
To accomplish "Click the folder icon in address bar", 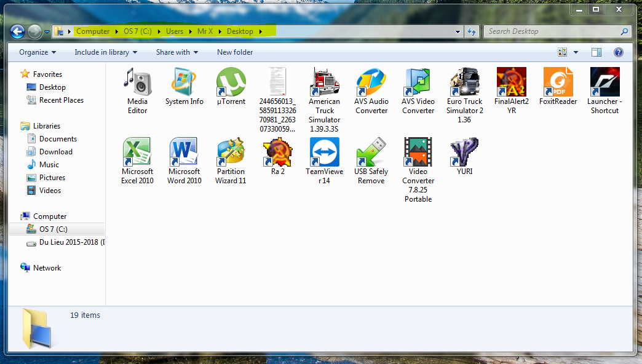I will [x=60, y=31].
